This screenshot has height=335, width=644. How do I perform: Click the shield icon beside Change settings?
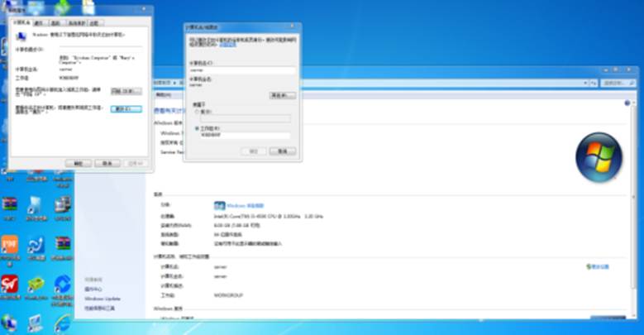pos(589,267)
